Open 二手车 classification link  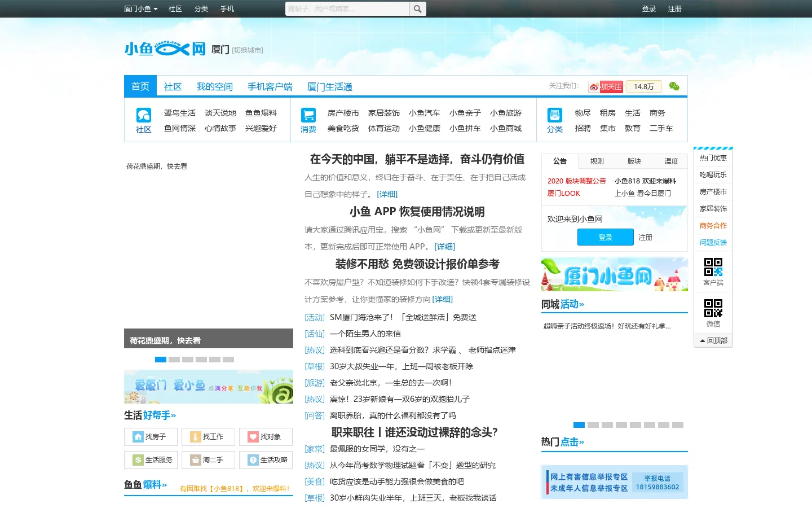tap(661, 129)
